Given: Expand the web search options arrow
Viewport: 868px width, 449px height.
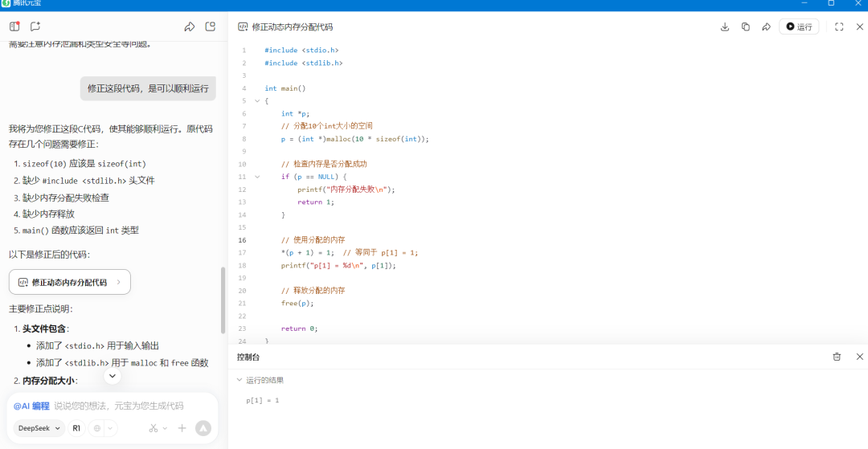Looking at the screenshot, I should pos(111,428).
